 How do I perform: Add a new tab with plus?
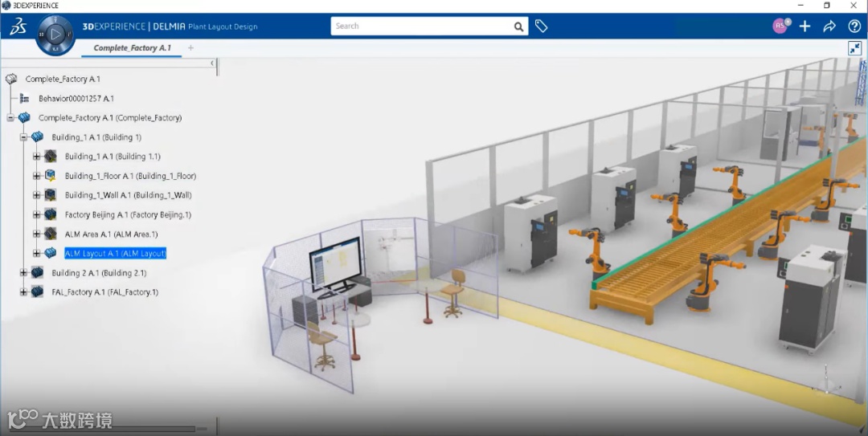point(190,48)
